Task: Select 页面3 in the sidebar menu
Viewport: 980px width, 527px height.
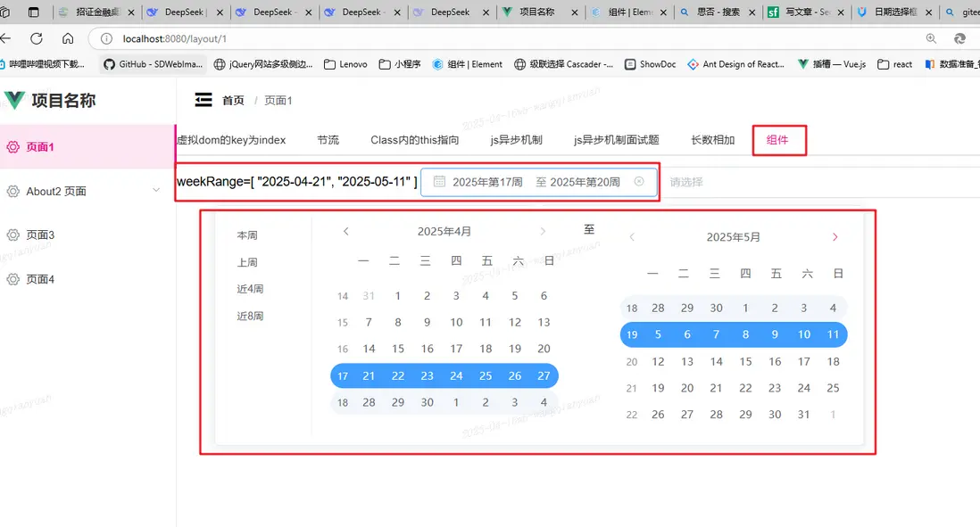Action: [x=87, y=235]
